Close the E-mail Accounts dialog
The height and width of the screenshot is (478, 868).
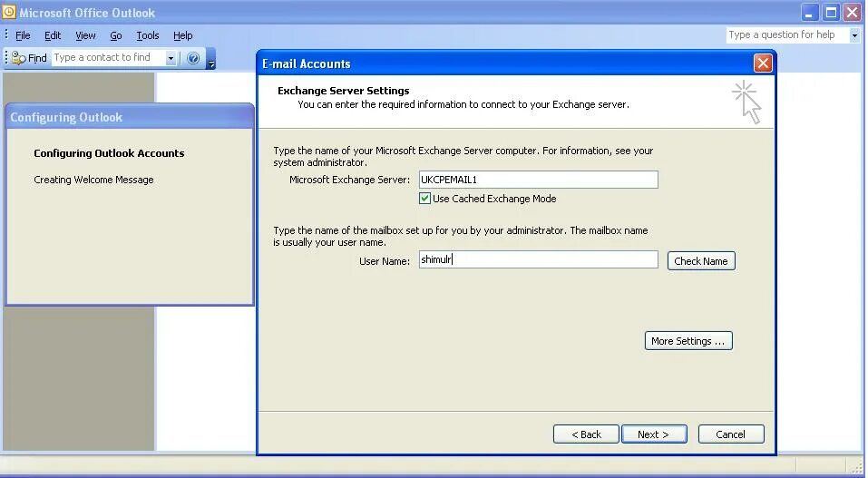tap(763, 63)
